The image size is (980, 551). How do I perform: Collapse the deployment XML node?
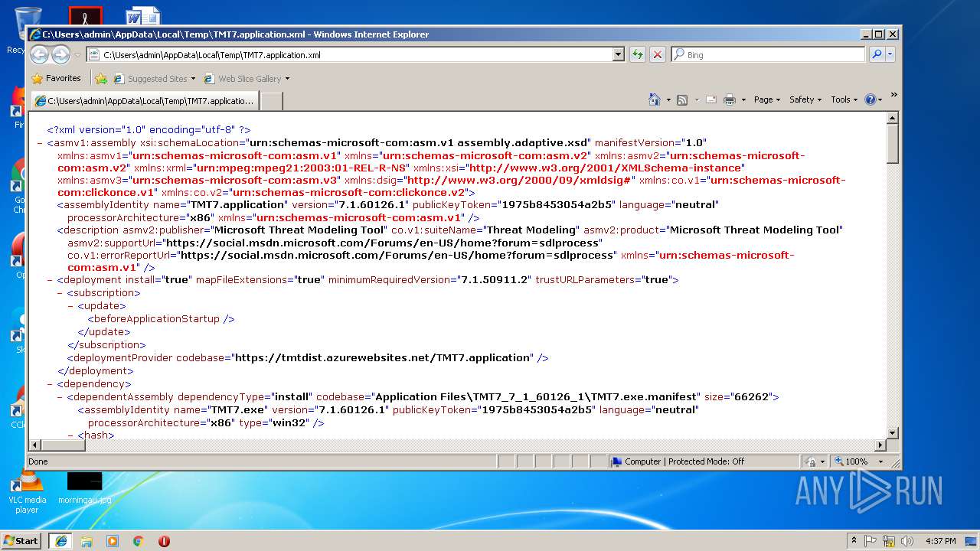(50, 280)
